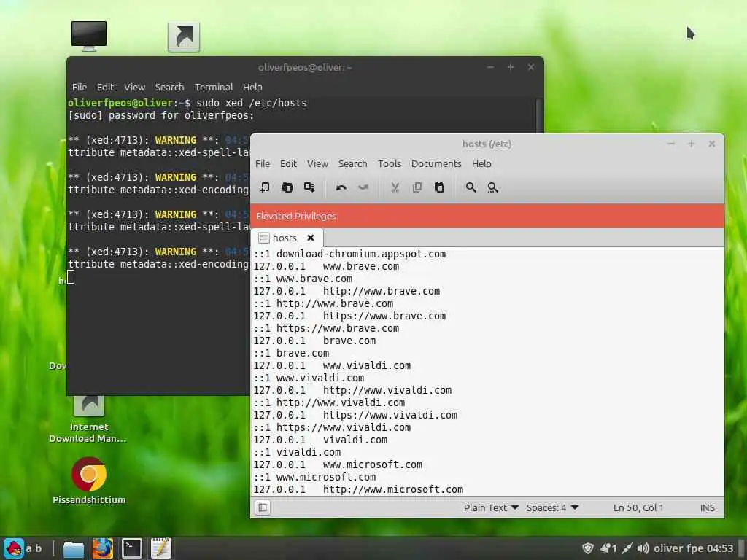
Task: Click the clock showing 04:53
Action: (720, 548)
